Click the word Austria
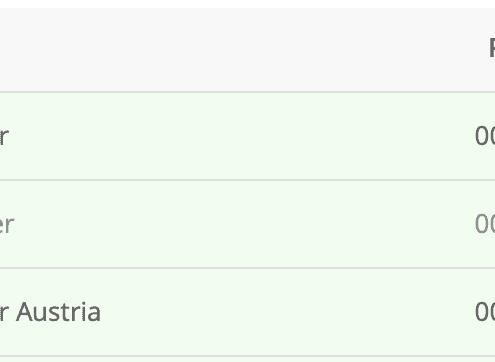The image size is (495, 362). (58, 312)
